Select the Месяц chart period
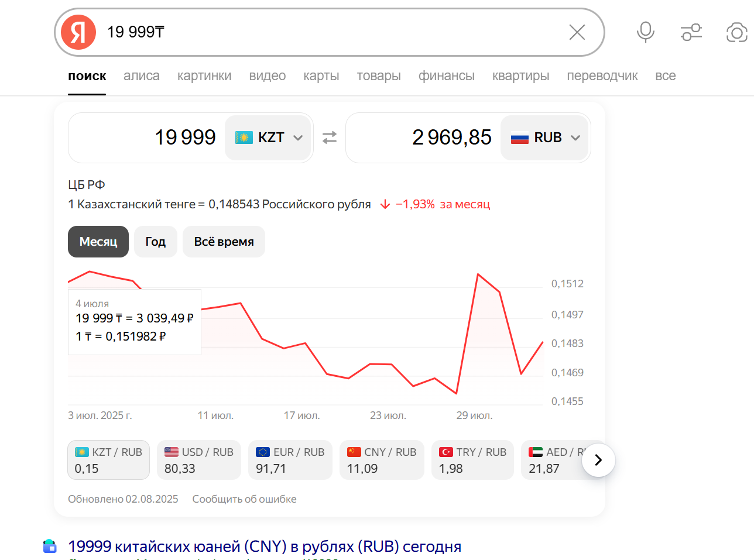The image size is (754, 560). pyautogui.click(x=98, y=242)
